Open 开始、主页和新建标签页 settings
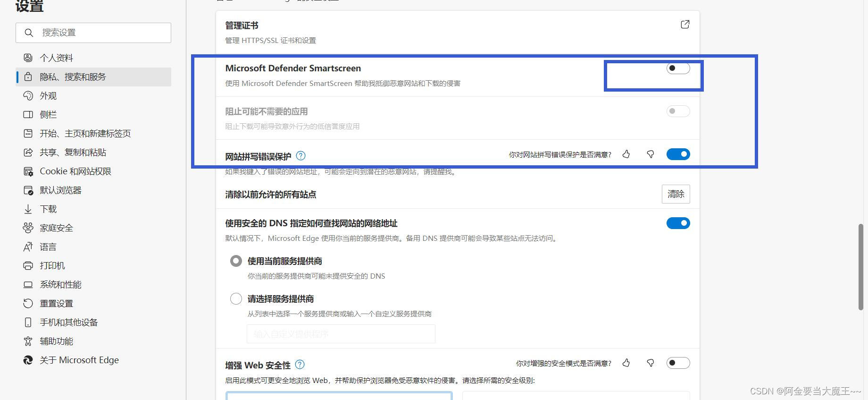 click(93, 133)
